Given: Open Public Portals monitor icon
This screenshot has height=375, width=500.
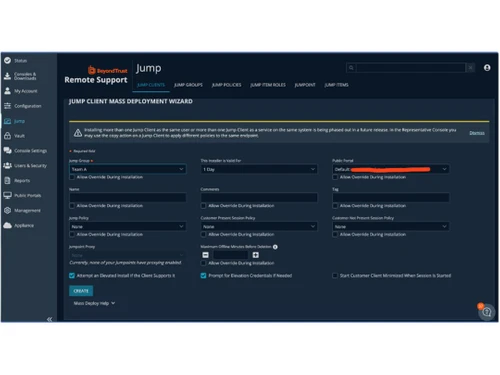Looking at the screenshot, I should pyautogui.click(x=7, y=195).
